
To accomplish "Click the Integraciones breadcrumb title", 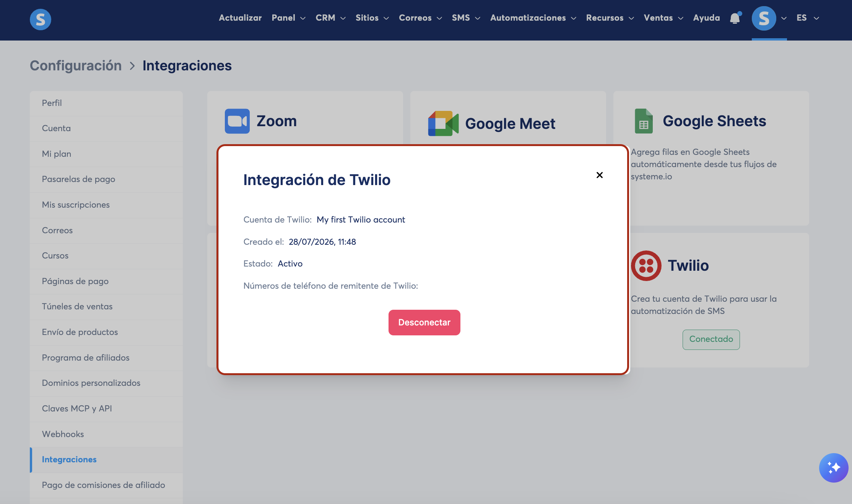I will (187, 66).
